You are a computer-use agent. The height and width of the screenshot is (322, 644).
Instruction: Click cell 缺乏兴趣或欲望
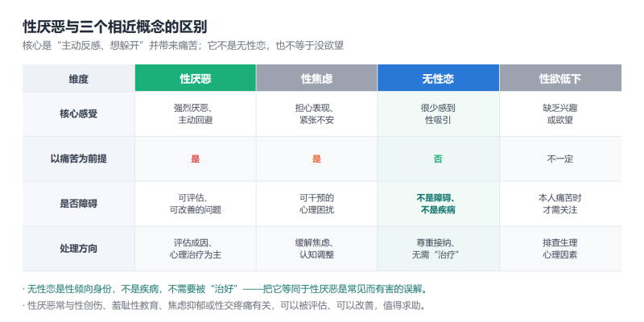pyautogui.click(x=560, y=114)
